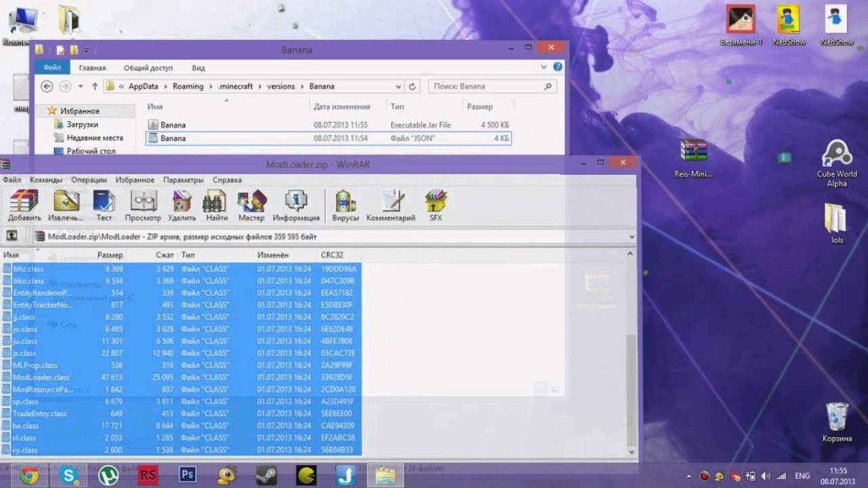
Task: Click .minecraft in the Explorer breadcrumb
Action: [x=235, y=86]
